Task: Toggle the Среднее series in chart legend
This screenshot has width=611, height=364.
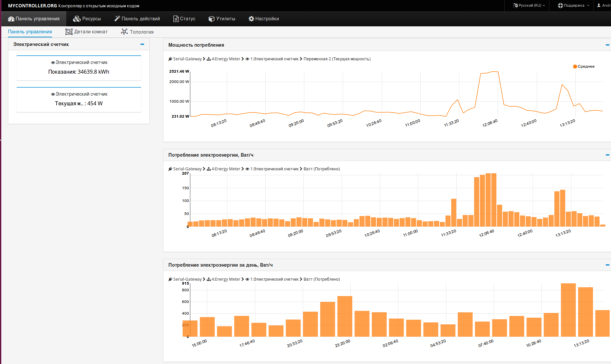Action: tap(584, 66)
